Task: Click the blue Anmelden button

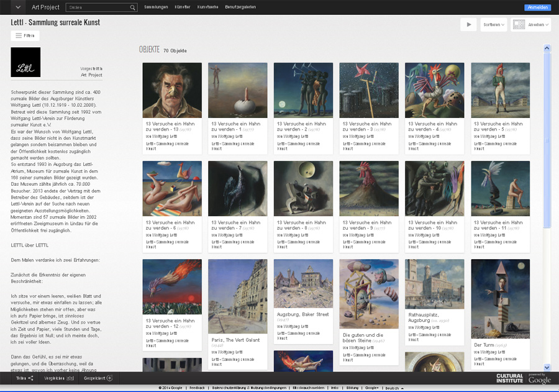Action: [538, 7]
